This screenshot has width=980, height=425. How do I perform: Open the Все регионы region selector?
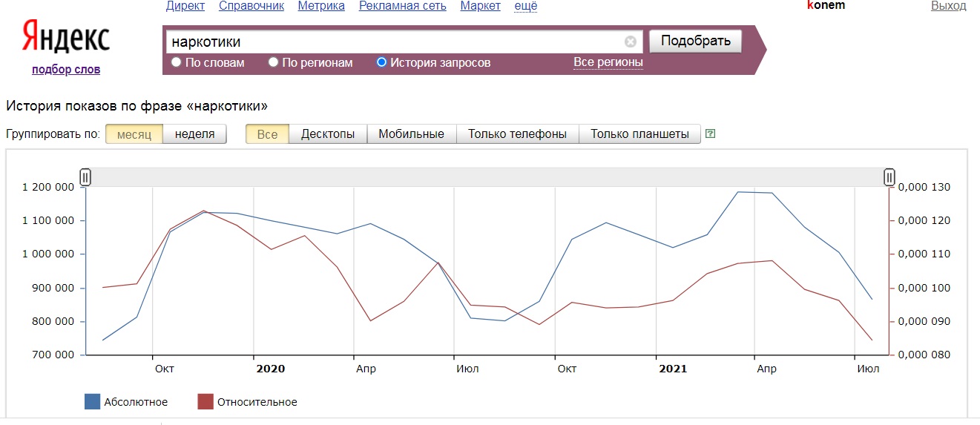tap(608, 62)
